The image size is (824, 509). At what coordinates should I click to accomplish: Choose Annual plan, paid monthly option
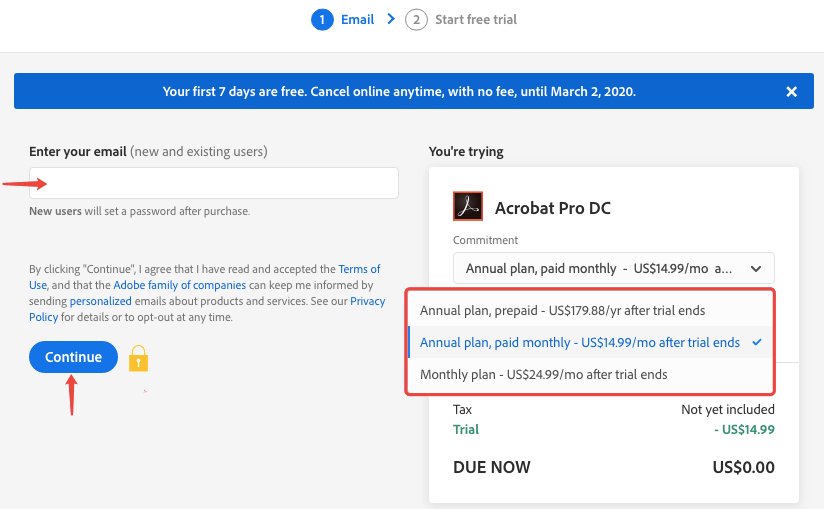[x=580, y=342]
